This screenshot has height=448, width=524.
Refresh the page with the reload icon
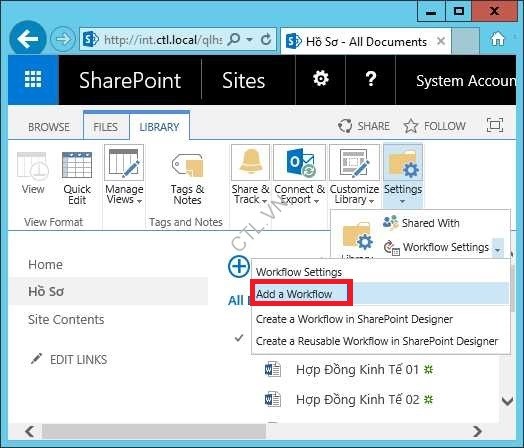[266, 40]
